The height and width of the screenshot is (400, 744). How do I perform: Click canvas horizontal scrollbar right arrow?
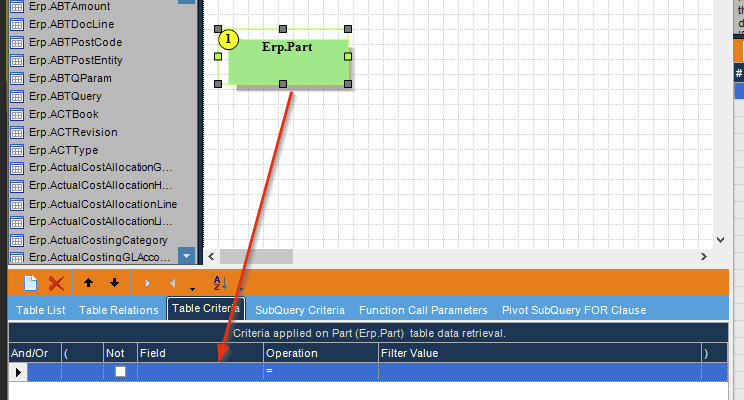click(x=704, y=256)
